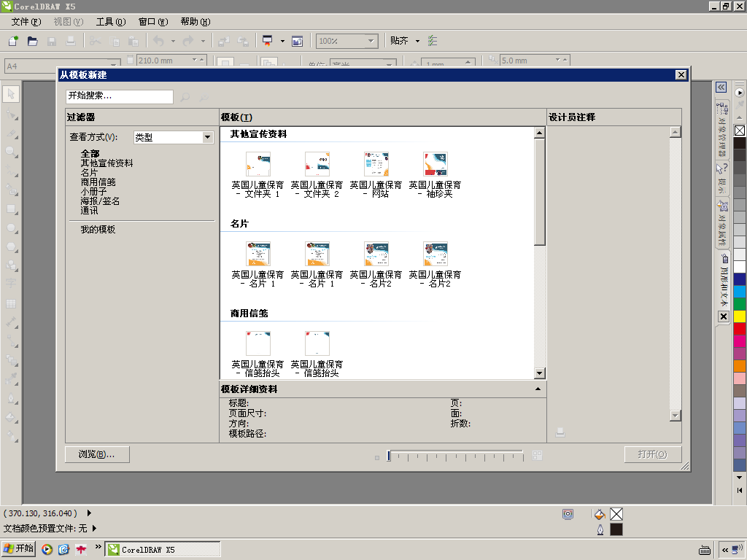Image resolution: width=747 pixels, height=560 pixels.
Task: Select the Table tool in toolbox
Action: click(x=12, y=303)
